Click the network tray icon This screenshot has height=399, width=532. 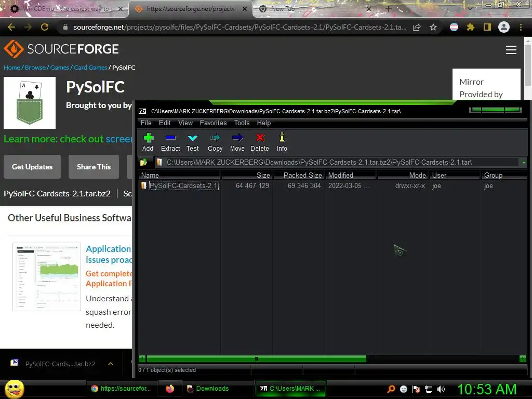tap(429, 389)
